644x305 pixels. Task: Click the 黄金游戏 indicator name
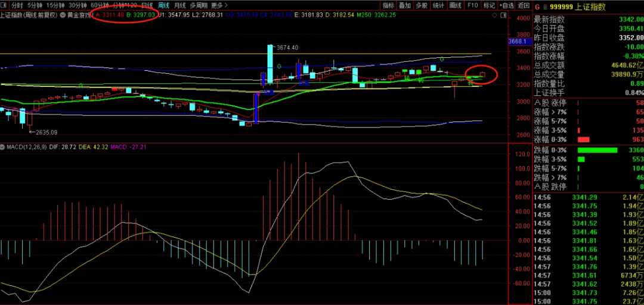(x=79, y=15)
